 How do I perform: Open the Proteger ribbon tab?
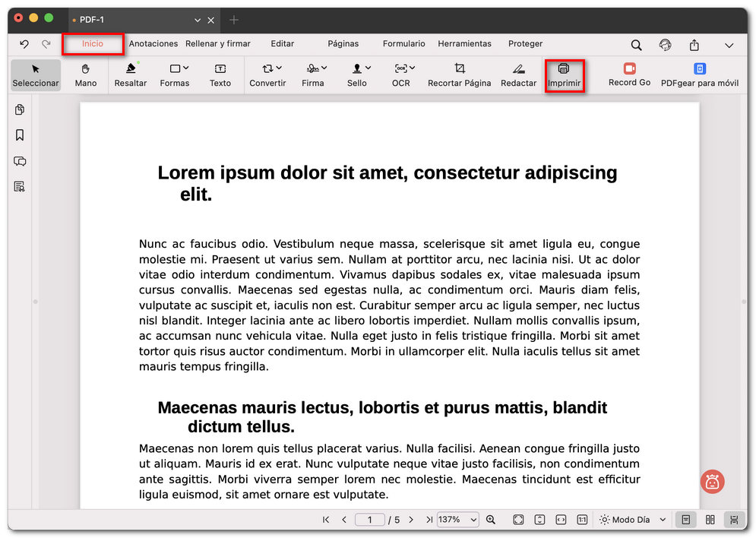click(525, 44)
